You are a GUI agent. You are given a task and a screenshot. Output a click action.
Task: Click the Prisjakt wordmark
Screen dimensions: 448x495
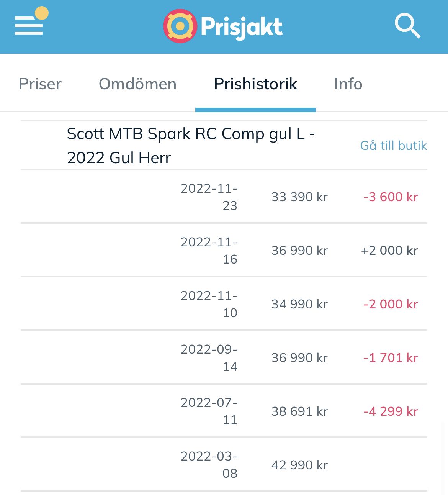tap(242, 27)
